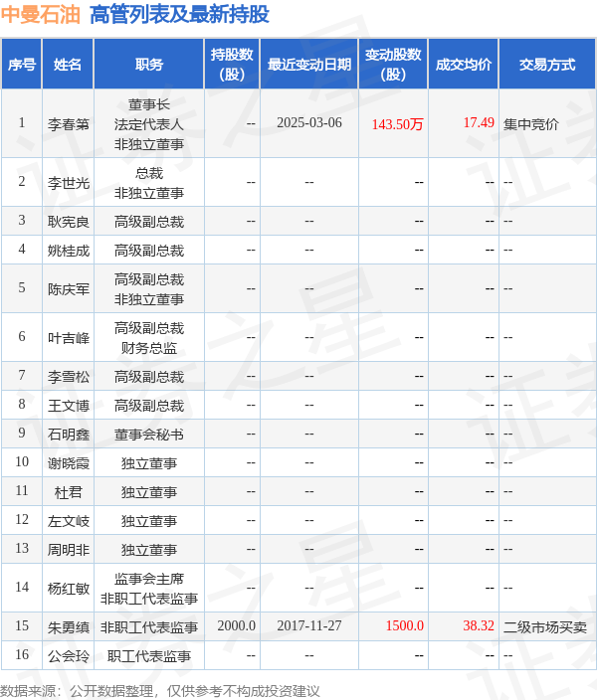Click the red value 1500.0
Image resolution: width=597 pixels, height=700 pixels.
[404, 625]
